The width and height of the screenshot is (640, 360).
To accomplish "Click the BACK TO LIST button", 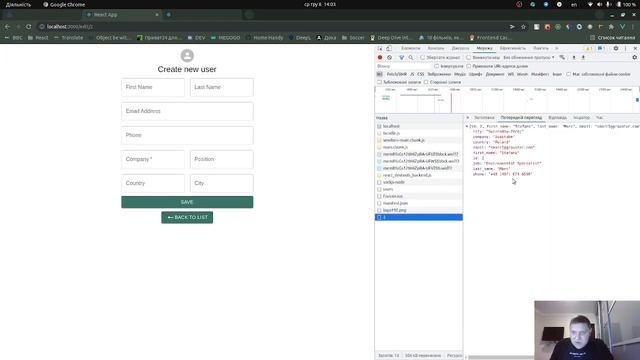I will pyautogui.click(x=187, y=218).
